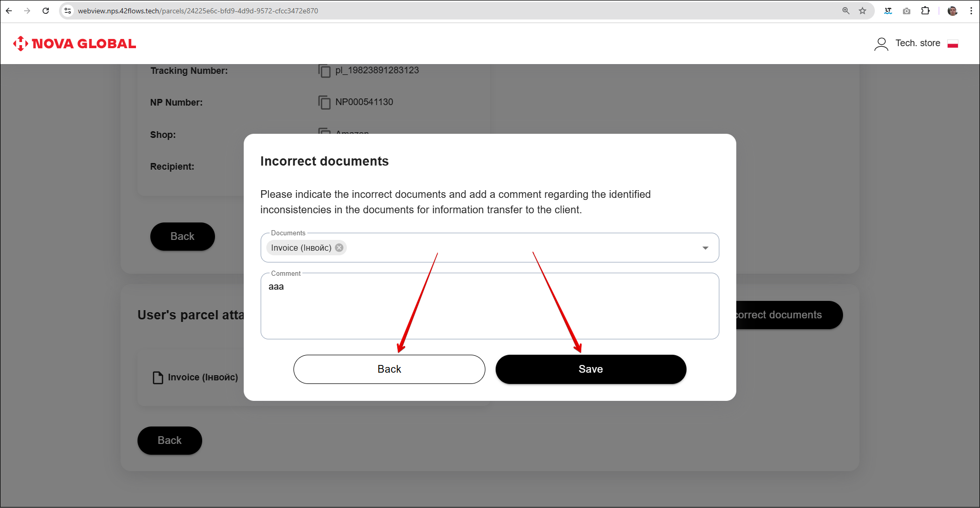Click the browser profile avatar
The width and height of the screenshot is (980, 508).
(952, 11)
